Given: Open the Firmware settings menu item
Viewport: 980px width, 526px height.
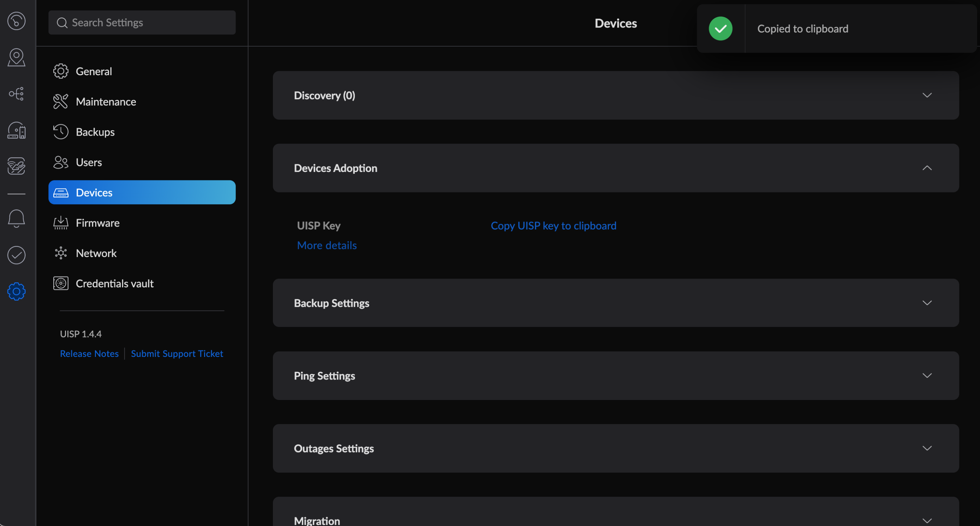Looking at the screenshot, I should coord(97,223).
